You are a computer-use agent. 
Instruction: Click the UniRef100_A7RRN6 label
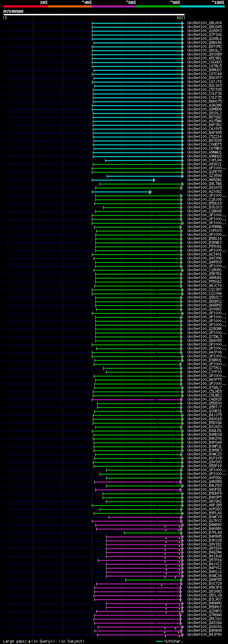click(204, 227)
